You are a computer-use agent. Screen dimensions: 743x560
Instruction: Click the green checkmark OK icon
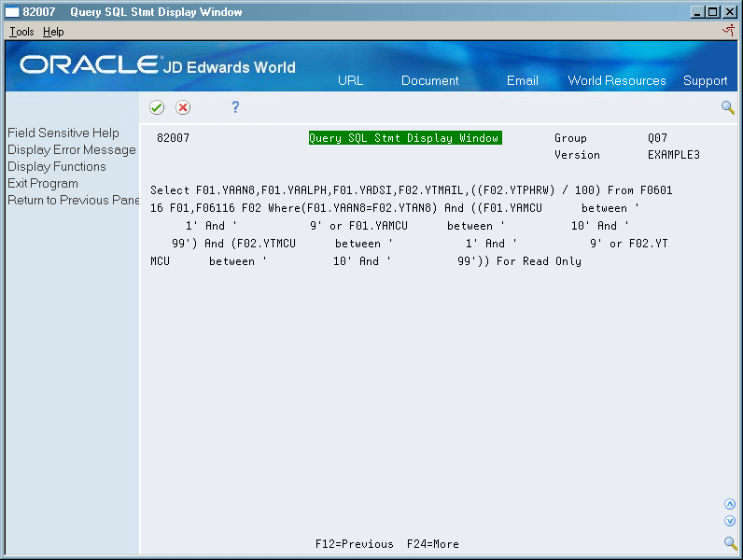[157, 107]
